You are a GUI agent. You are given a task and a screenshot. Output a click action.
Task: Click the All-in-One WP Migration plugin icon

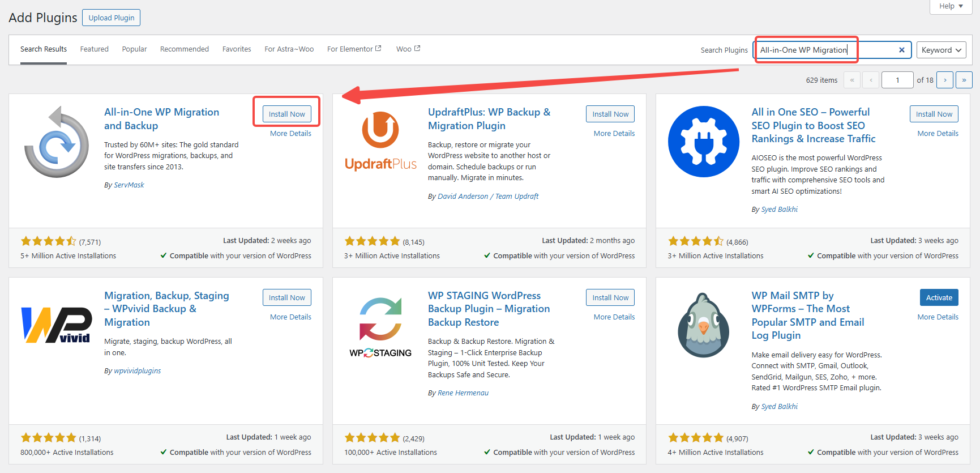pos(57,142)
